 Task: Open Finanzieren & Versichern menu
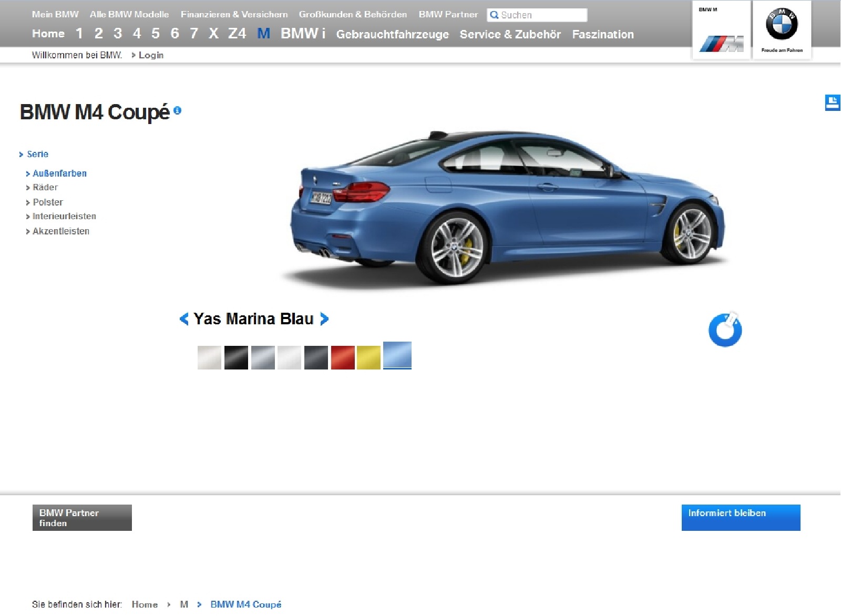(234, 14)
